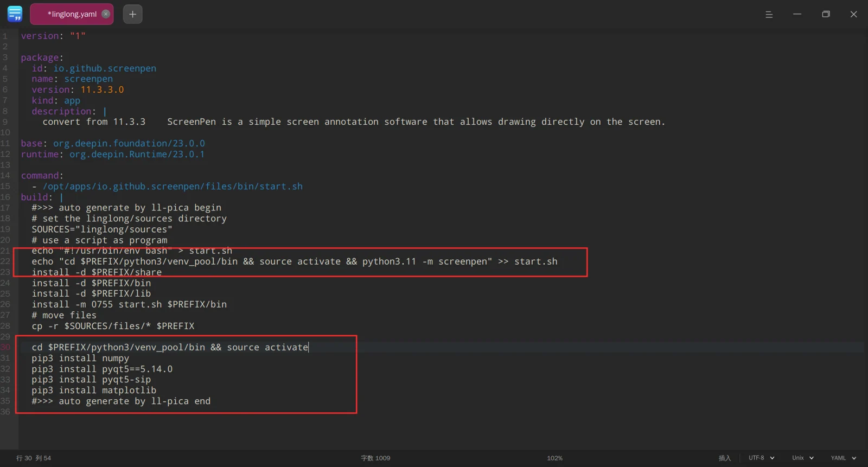Click the 行 30 列 54 cursor position

[x=34, y=458]
